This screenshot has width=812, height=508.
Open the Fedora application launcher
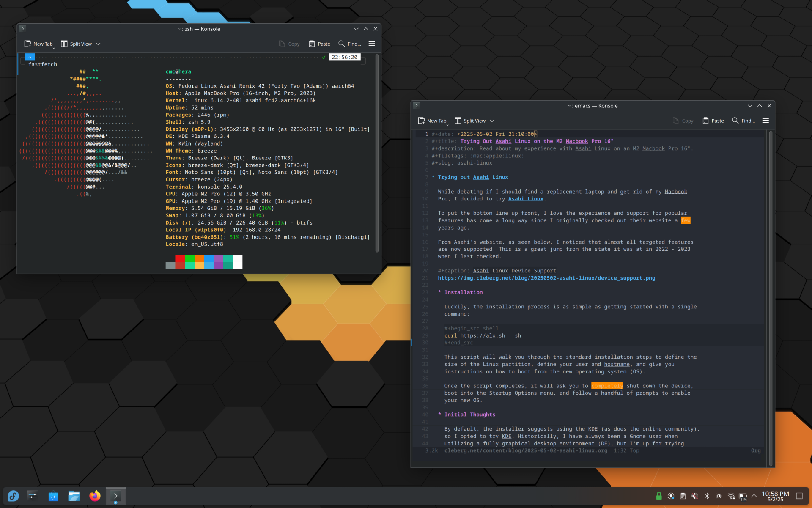pos(13,496)
